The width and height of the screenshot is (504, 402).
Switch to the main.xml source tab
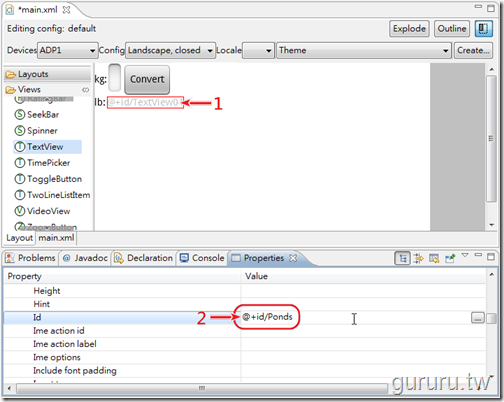coord(56,238)
